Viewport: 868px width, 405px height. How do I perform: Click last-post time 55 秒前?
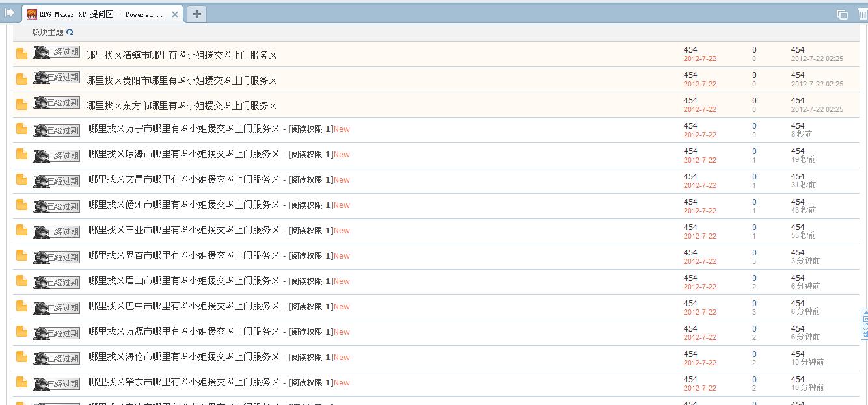pos(804,235)
